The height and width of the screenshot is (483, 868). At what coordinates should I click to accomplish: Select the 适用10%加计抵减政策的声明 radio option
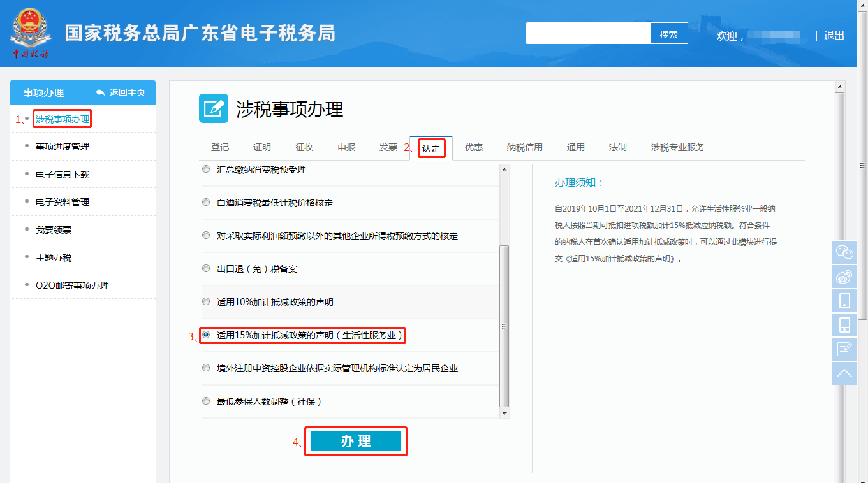tap(205, 301)
